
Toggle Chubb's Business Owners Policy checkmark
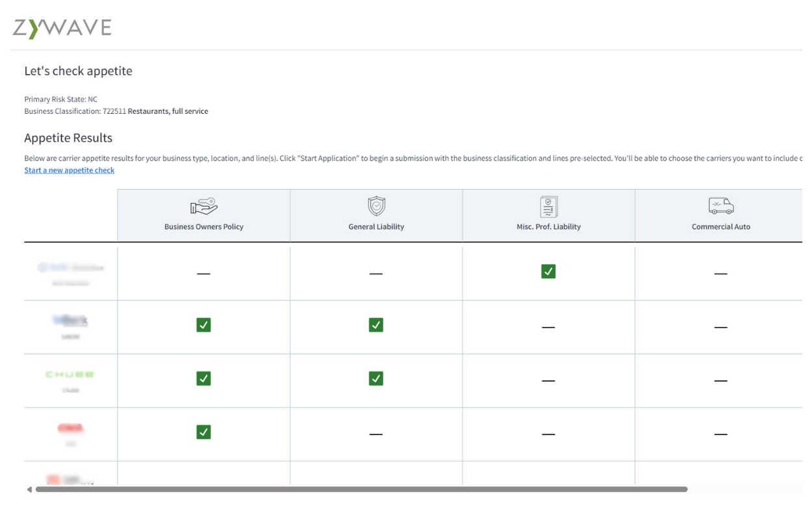click(x=203, y=378)
